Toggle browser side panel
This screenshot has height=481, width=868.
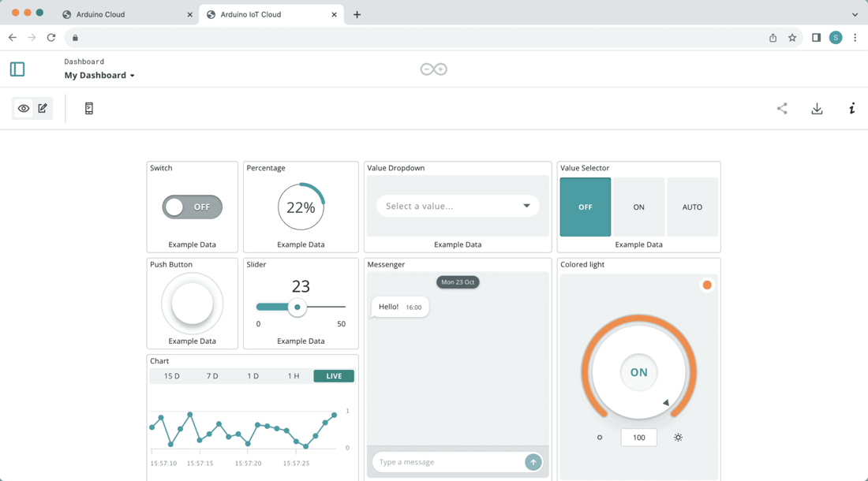(x=816, y=38)
